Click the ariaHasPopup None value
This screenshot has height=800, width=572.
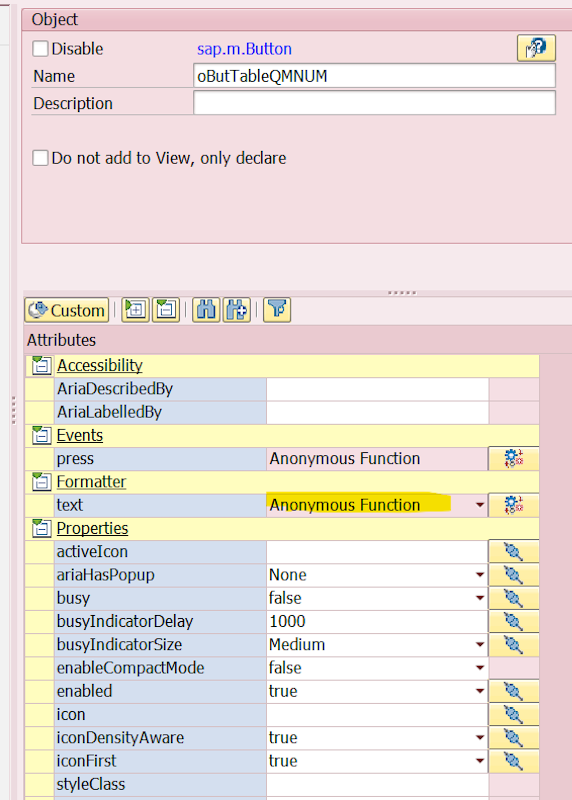(288, 575)
